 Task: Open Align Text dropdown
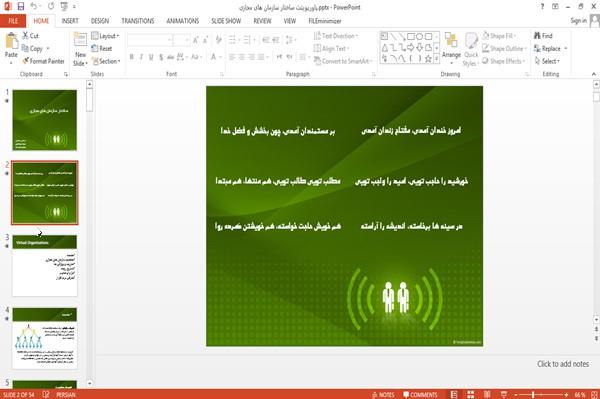[331, 49]
